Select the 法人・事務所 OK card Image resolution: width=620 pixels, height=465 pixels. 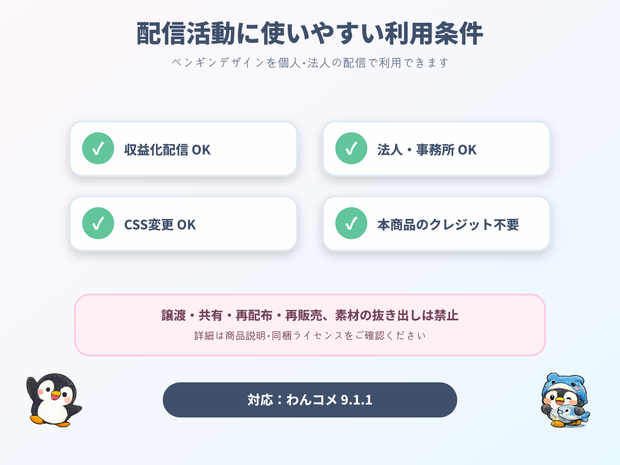437,148
